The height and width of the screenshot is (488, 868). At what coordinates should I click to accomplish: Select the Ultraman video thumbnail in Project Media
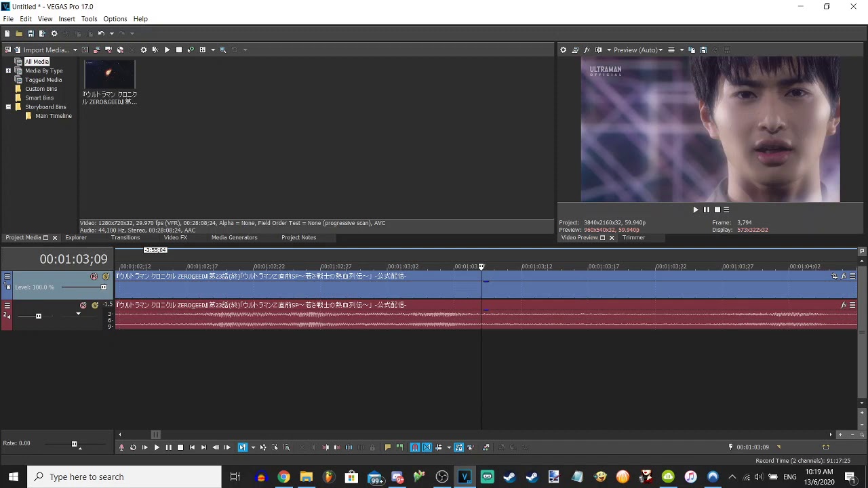109,75
